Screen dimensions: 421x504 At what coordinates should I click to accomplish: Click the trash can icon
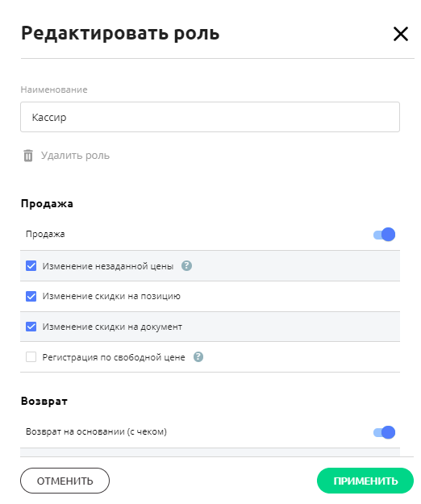(x=28, y=156)
